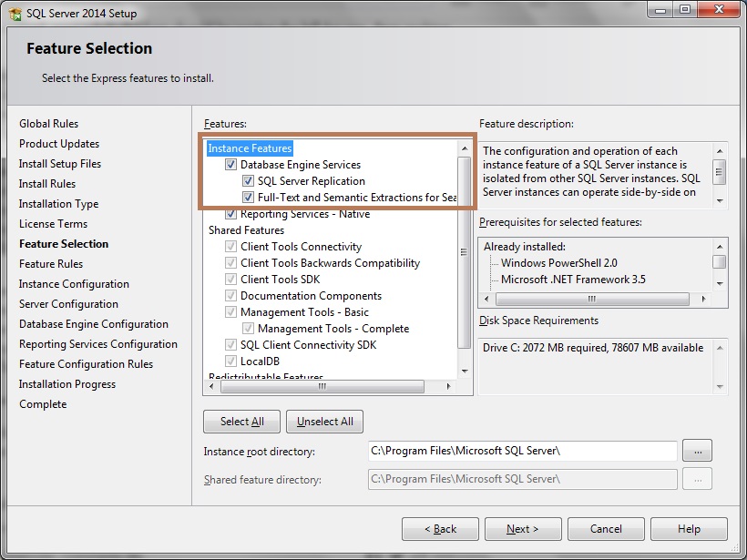Cancel the SQL Server setup

(x=606, y=529)
